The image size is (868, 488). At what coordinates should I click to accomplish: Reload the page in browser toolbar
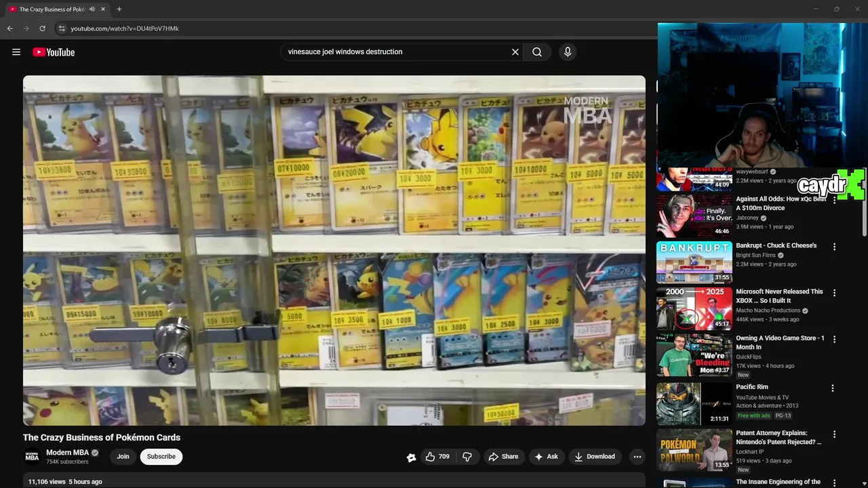click(42, 28)
